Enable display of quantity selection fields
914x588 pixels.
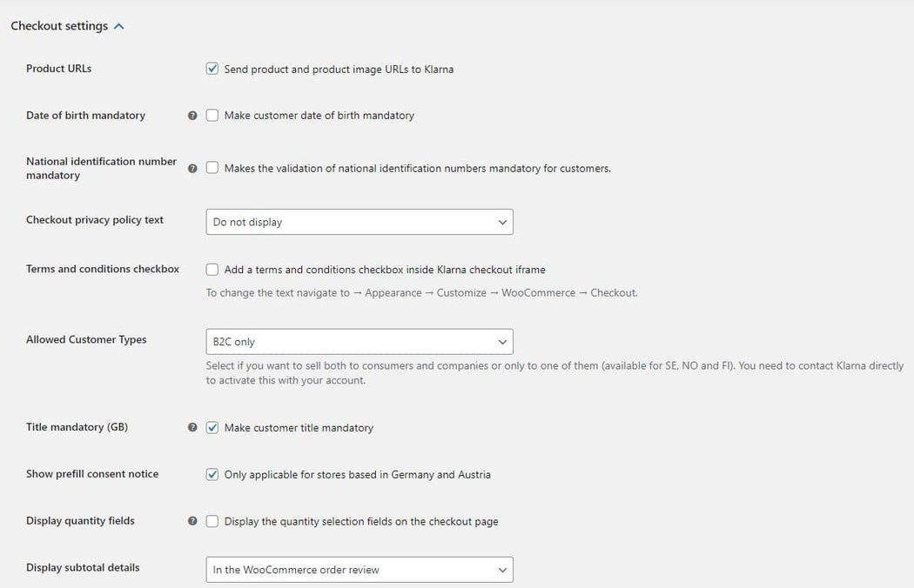click(212, 522)
